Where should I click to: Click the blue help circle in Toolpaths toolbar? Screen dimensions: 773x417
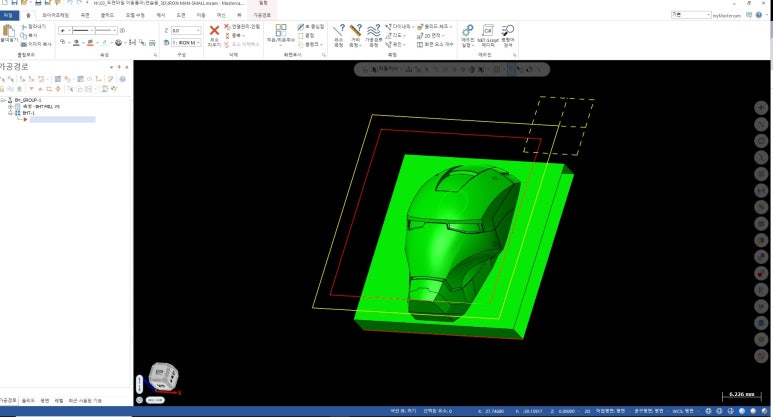point(122,79)
